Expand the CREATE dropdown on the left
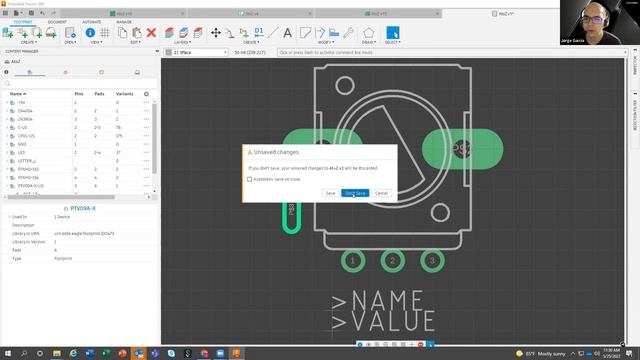This screenshot has width=640, height=360. pos(29,42)
